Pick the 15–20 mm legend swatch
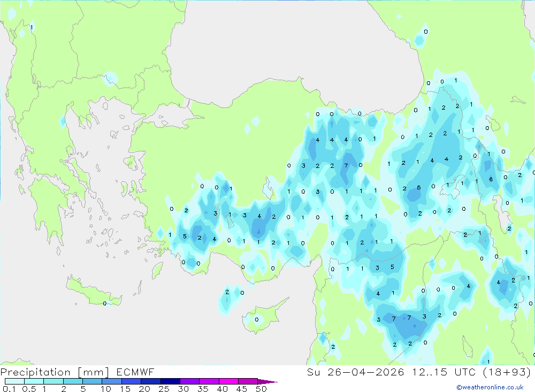Image resolution: width=535 pixels, height=392 pixels. tap(132, 381)
